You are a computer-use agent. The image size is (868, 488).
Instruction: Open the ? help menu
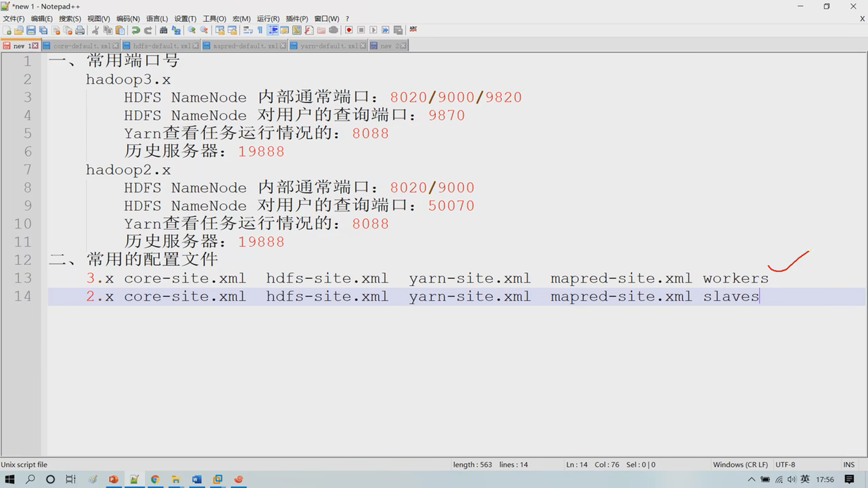pyautogui.click(x=347, y=19)
